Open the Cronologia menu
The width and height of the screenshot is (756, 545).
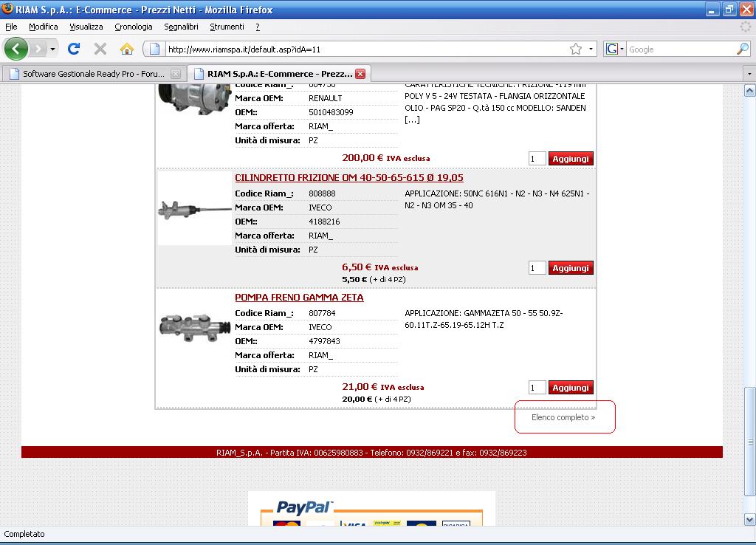click(134, 27)
